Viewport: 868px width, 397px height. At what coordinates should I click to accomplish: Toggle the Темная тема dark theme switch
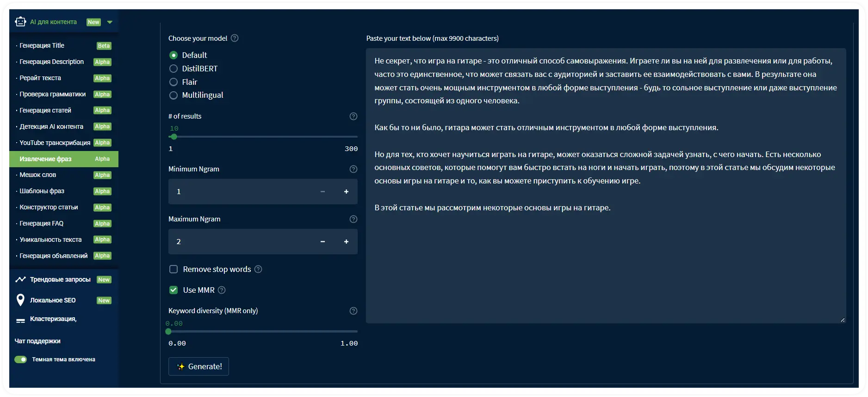[20, 359]
